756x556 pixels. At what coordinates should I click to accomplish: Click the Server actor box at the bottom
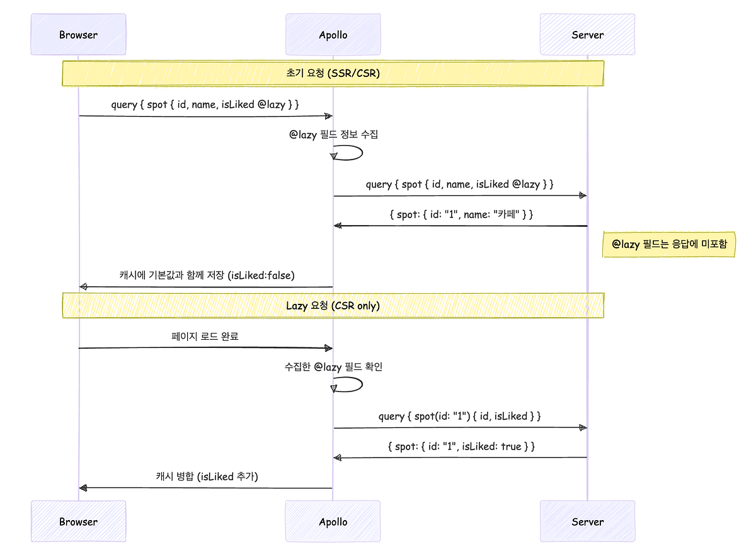[587, 521]
